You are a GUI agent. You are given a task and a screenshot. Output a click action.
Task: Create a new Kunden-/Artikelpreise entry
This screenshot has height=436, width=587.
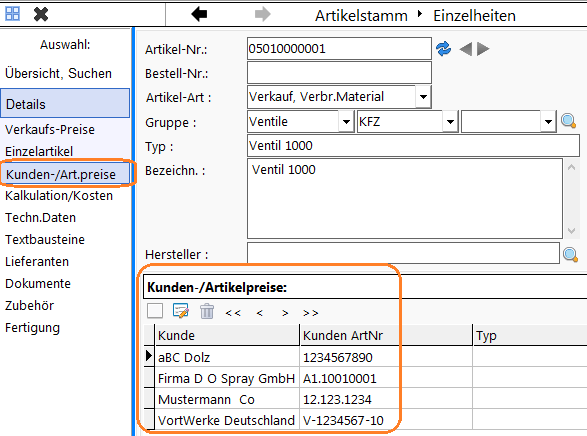[155, 311]
